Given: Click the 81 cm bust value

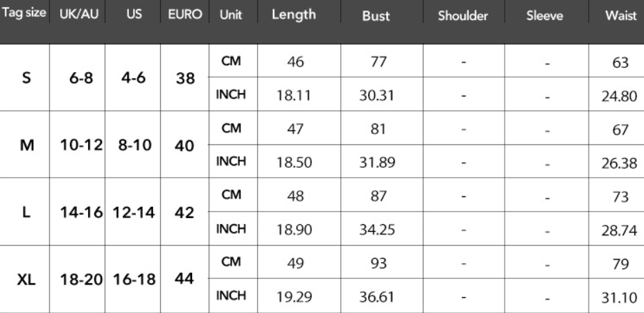Looking at the screenshot, I should point(376,128).
